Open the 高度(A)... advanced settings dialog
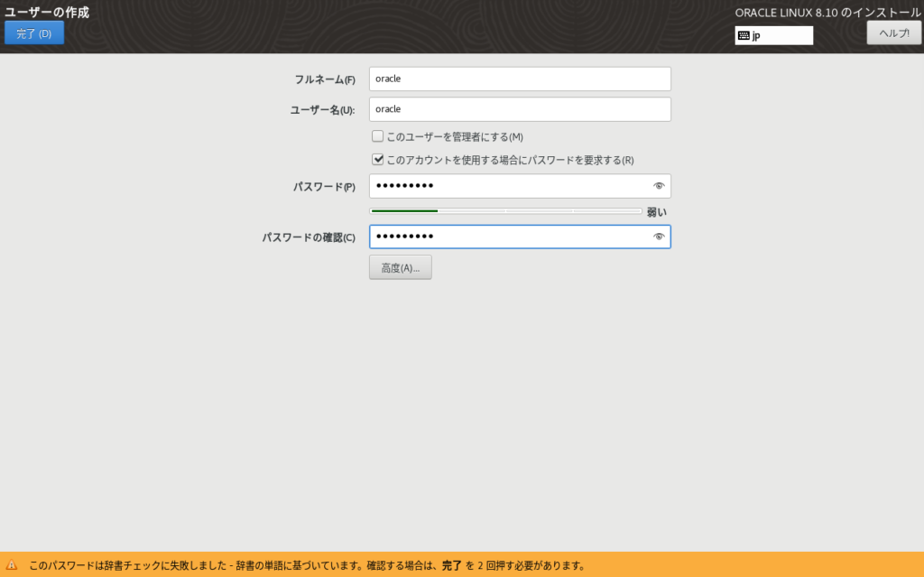This screenshot has width=924, height=577. [x=400, y=267]
